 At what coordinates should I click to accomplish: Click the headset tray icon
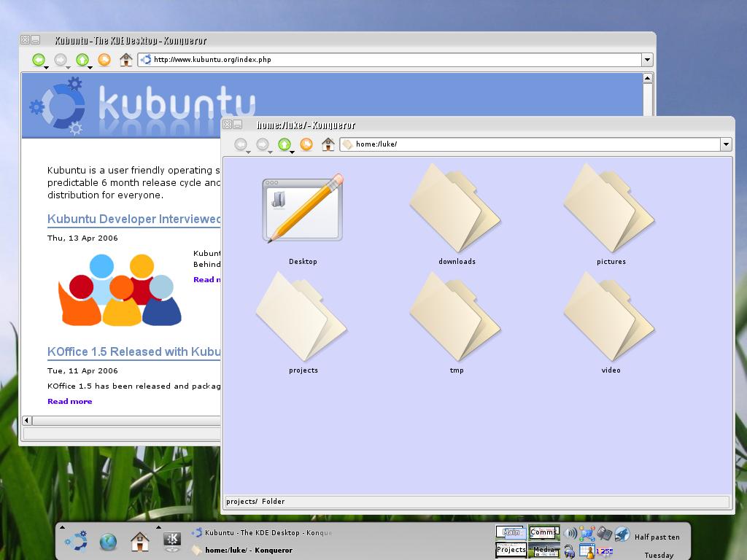pyautogui.click(x=569, y=551)
